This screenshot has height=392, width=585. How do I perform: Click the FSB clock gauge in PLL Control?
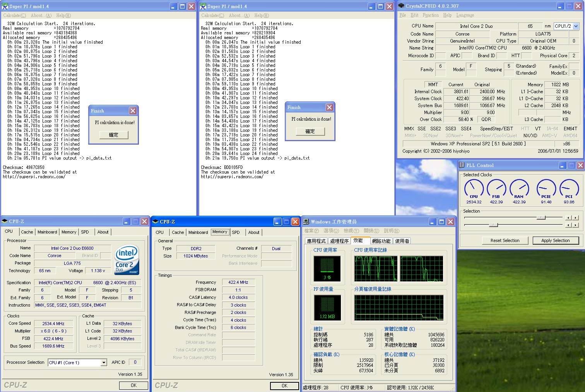click(496, 189)
